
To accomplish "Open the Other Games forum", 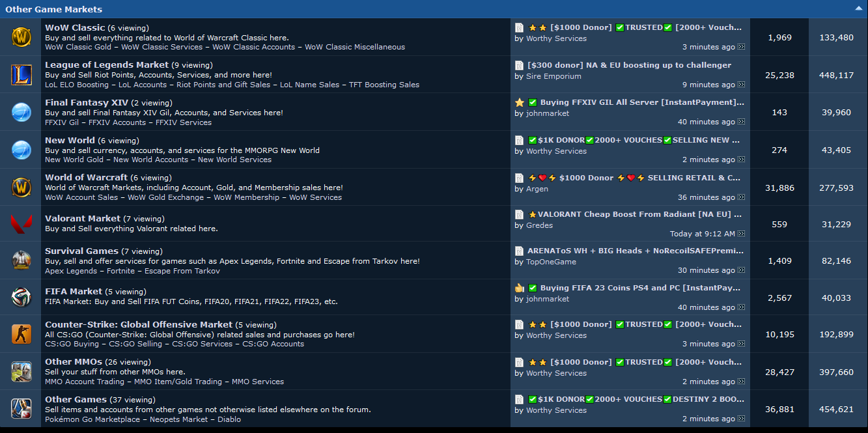I will (76, 399).
